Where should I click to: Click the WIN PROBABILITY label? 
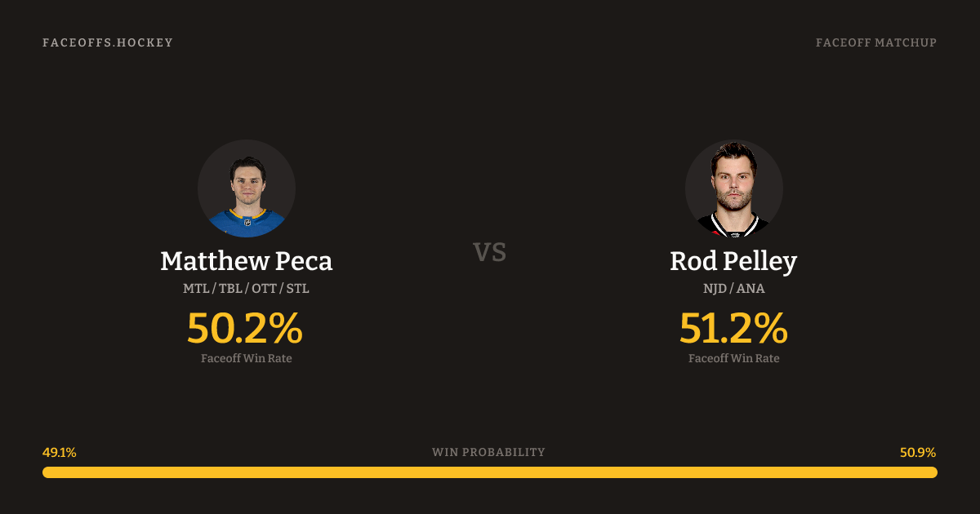(488, 452)
